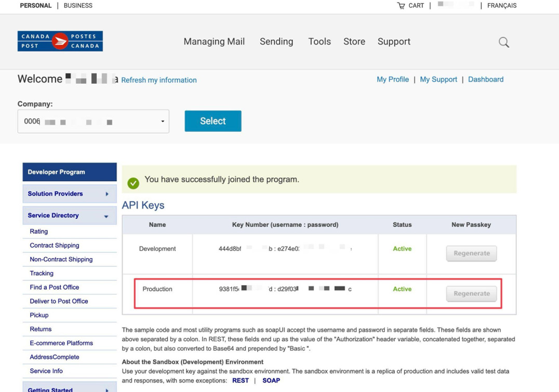Image resolution: width=559 pixels, height=392 pixels.
Task: Click the redacted account name in top bar
Action: coord(456,5)
